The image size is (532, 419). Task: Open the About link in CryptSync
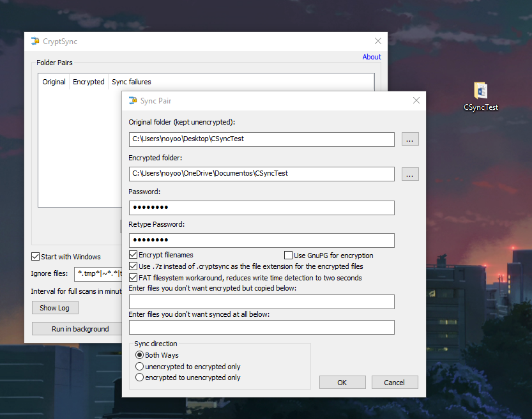point(372,57)
